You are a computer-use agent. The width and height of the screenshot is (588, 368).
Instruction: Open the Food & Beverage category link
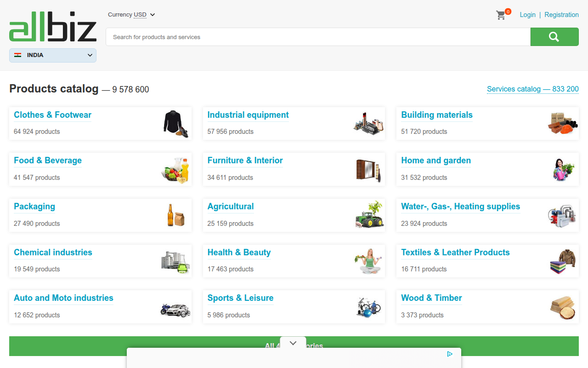(x=48, y=161)
